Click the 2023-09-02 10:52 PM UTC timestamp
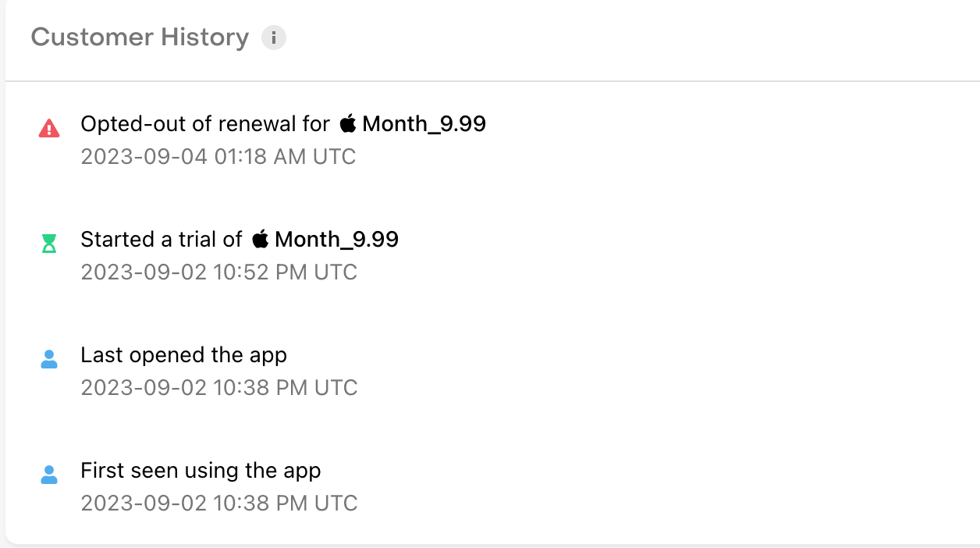This screenshot has width=980, height=548. coord(219,272)
